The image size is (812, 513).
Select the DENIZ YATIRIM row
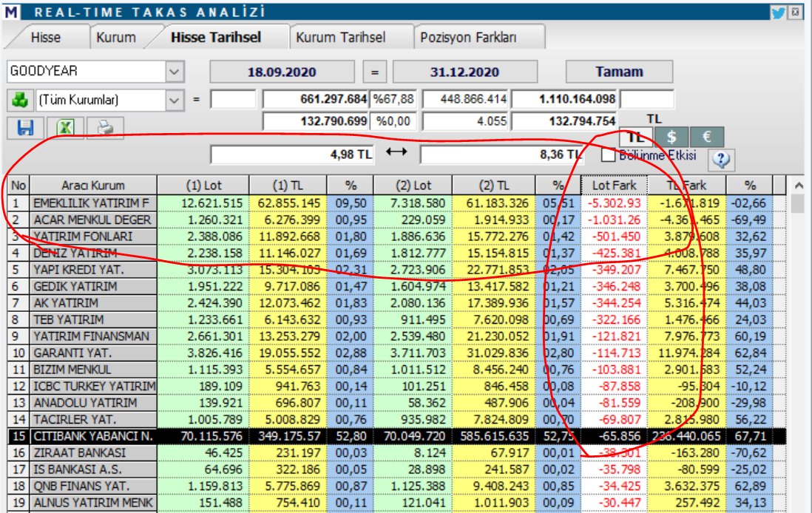[x=93, y=253]
